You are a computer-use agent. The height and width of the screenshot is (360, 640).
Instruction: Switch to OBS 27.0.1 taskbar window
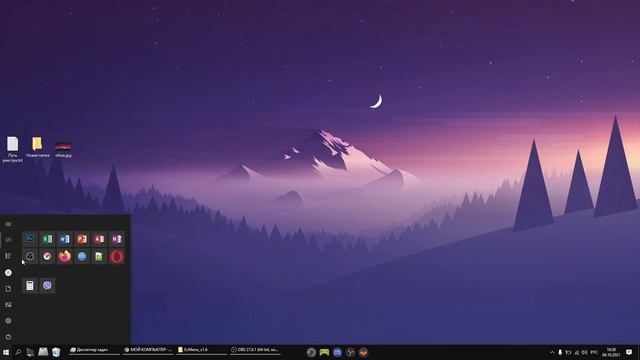(x=256, y=350)
